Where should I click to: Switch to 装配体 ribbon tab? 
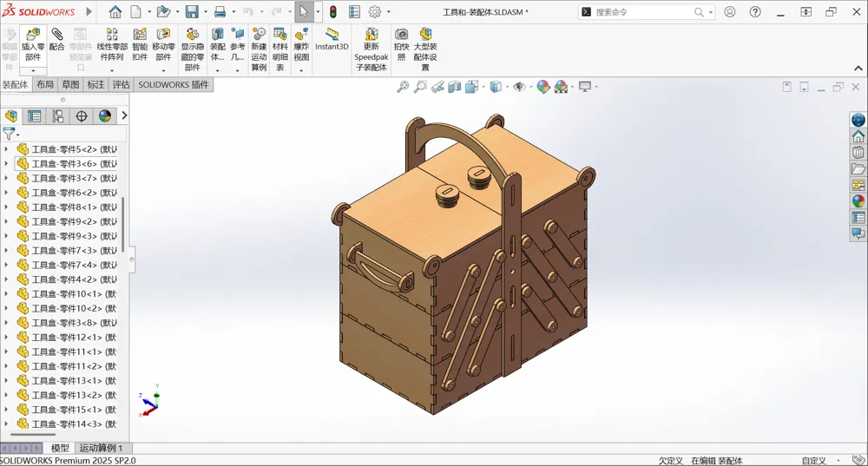tap(15, 85)
